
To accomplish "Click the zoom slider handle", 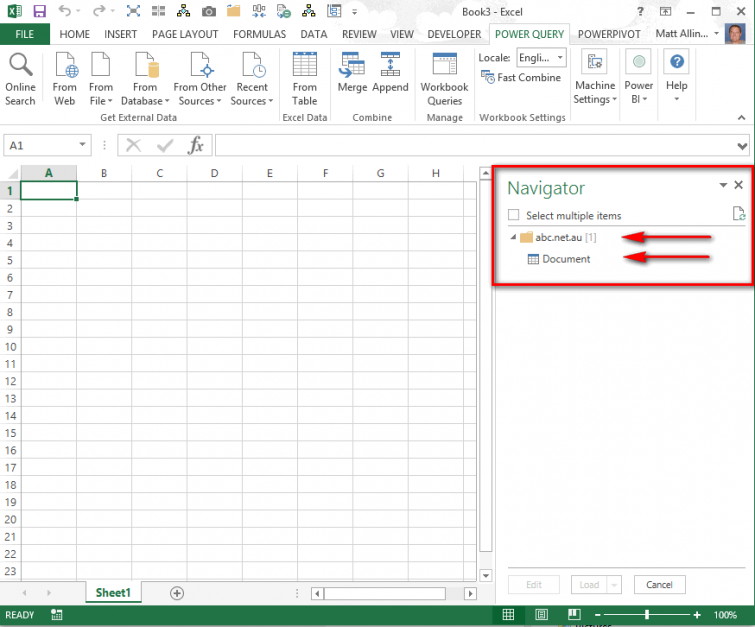I will coord(647,614).
